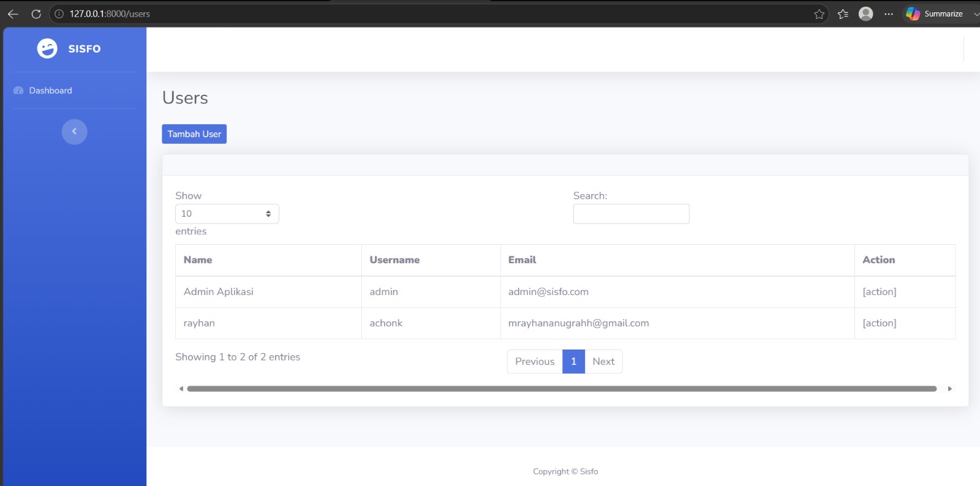Screen dimensions: 980x486
Task: Click the Copilot Summarize button
Action: pos(935,13)
